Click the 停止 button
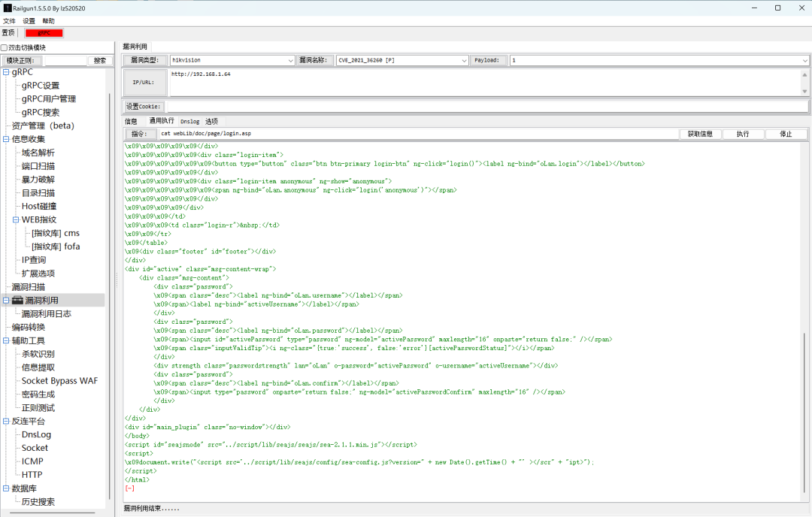 786,134
